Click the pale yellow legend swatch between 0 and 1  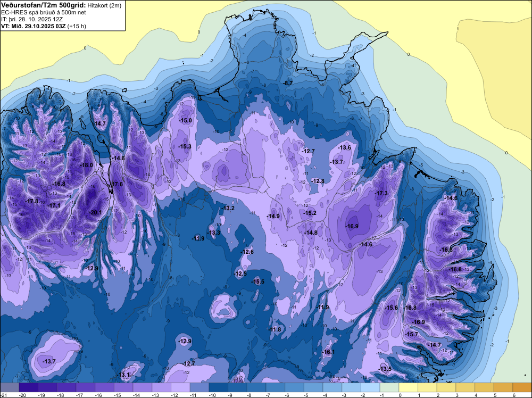[409, 387]
